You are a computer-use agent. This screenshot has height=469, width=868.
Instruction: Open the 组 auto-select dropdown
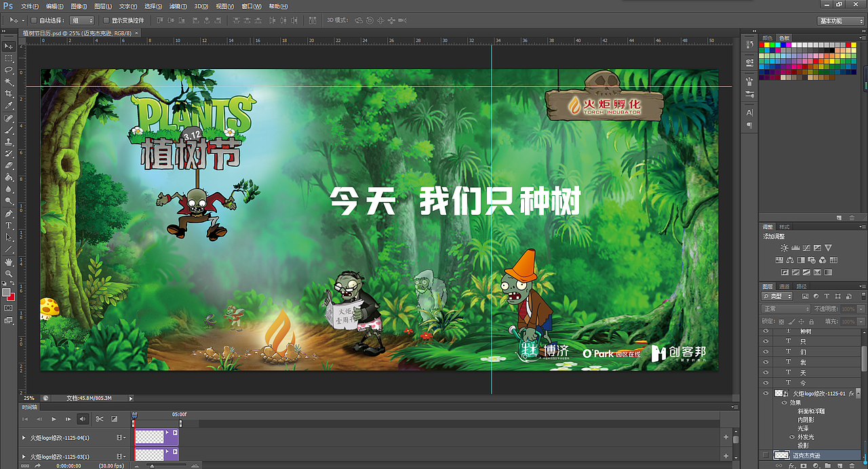[x=82, y=20]
